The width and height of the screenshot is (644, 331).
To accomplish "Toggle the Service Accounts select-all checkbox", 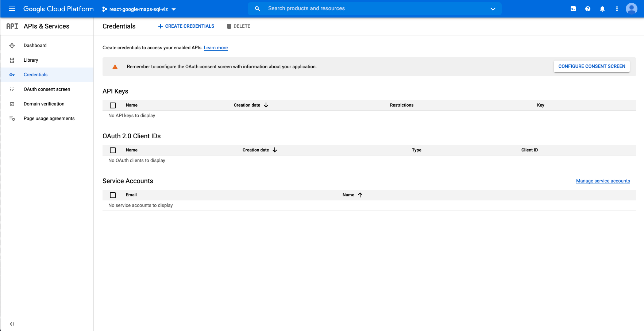I will tap(113, 195).
